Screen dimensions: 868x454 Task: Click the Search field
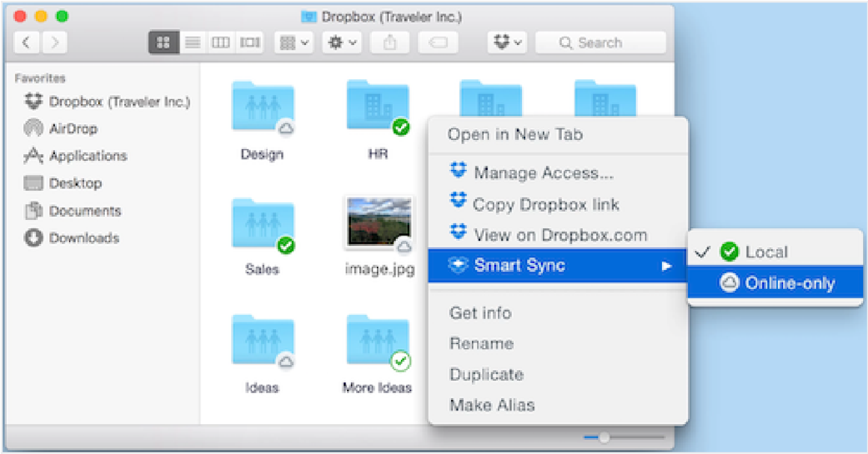(x=600, y=42)
